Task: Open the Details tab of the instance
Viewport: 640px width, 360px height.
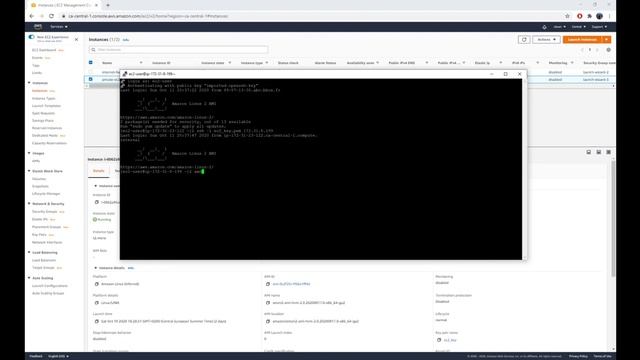Action: click(99, 171)
